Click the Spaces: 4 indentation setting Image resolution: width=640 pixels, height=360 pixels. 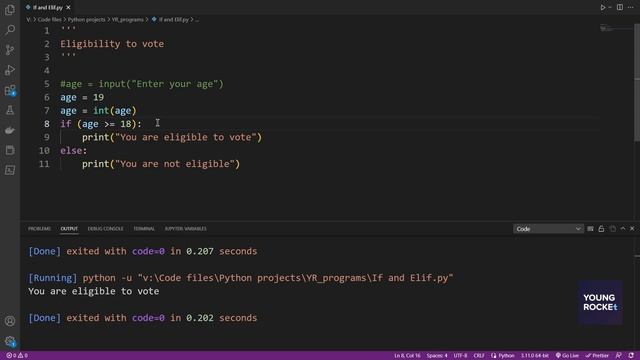[x=437, y=356]
